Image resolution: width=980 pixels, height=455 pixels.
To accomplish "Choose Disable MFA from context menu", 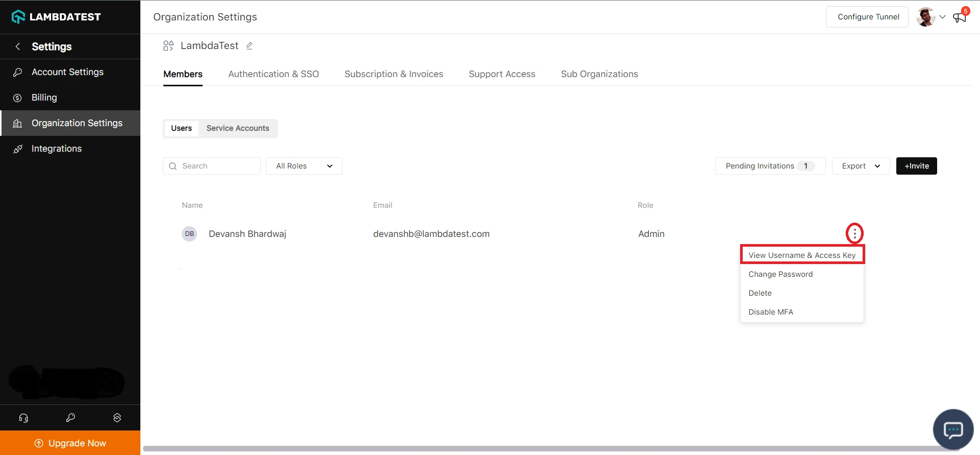I will click(x=771, y=312).
